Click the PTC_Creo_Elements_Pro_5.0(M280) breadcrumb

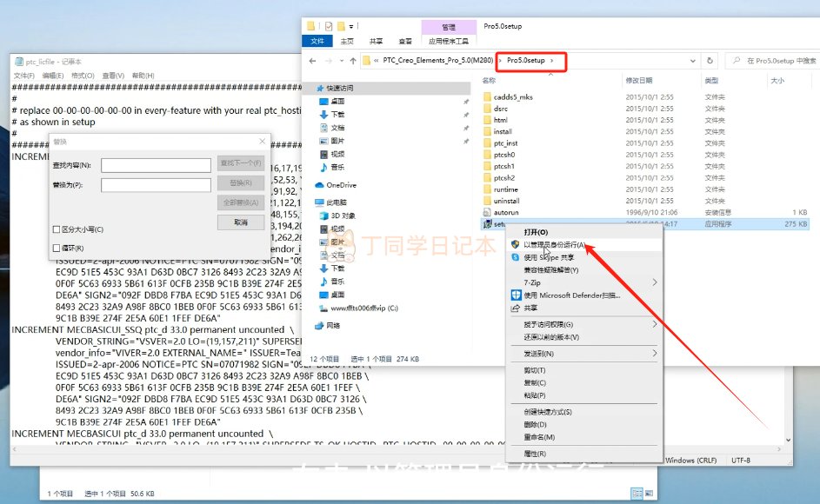(437, 60)
